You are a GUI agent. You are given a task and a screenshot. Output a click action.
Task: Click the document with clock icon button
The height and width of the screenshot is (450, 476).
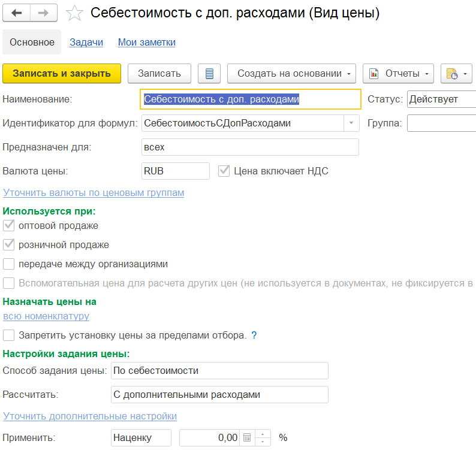(456, 73)
